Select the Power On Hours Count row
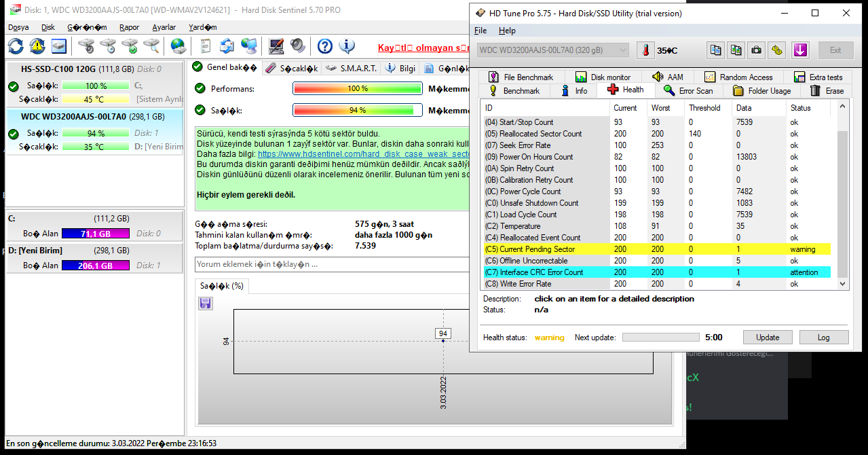Screen dimensions: 868x455 click(656, 157)
